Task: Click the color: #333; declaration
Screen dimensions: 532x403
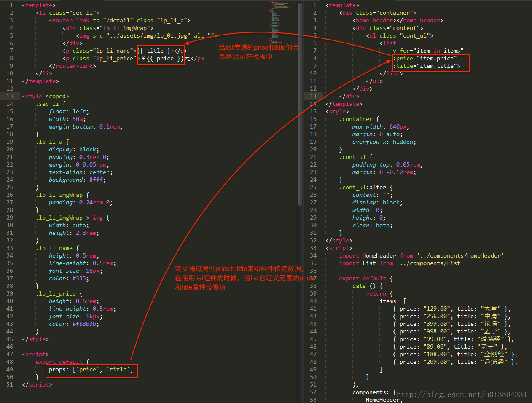Action: 69,278
